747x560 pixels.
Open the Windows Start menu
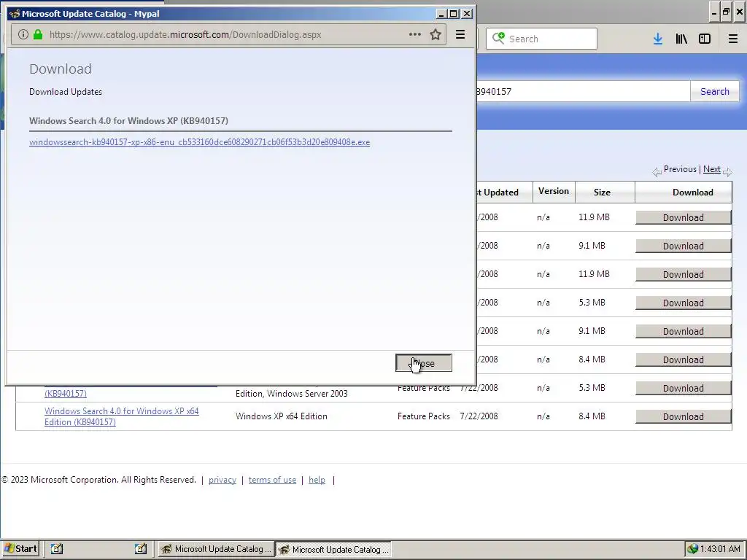point(20,549)
